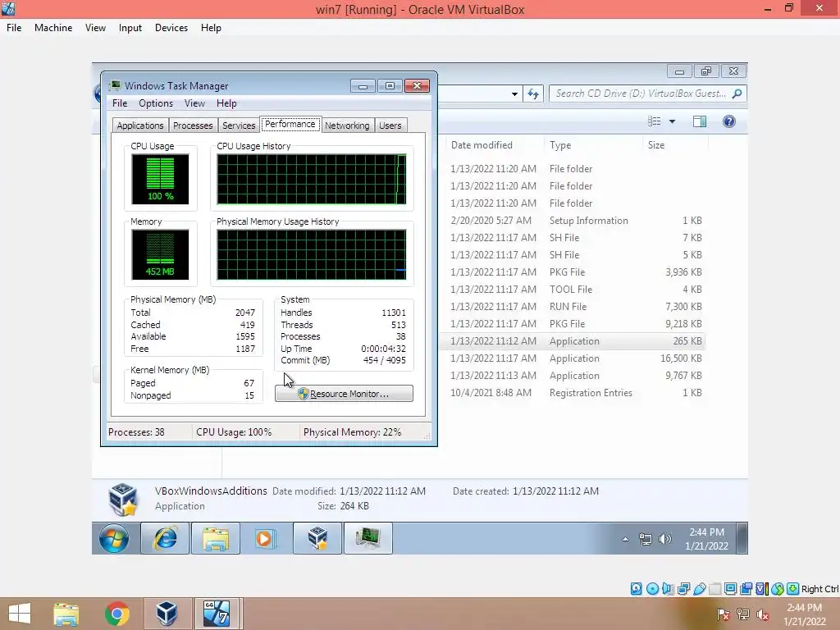Sort files by Type column header
The image size is (840, 630).
click(560, 145)
